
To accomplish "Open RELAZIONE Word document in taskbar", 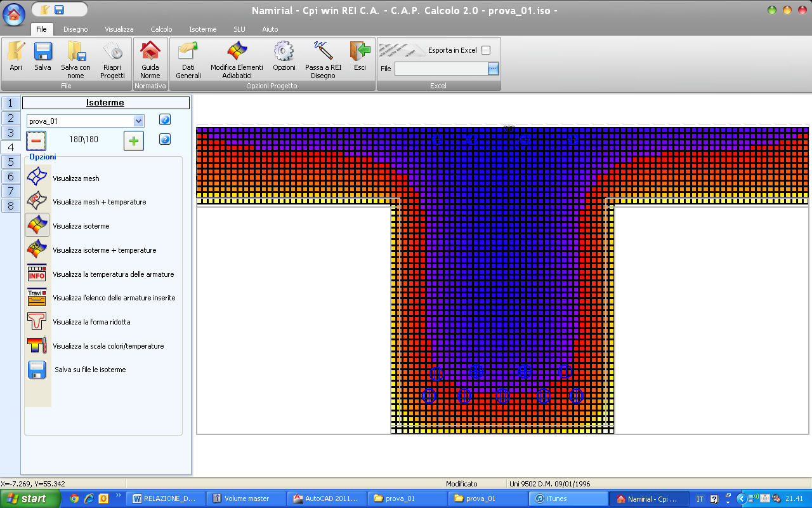I will [166, 498].
